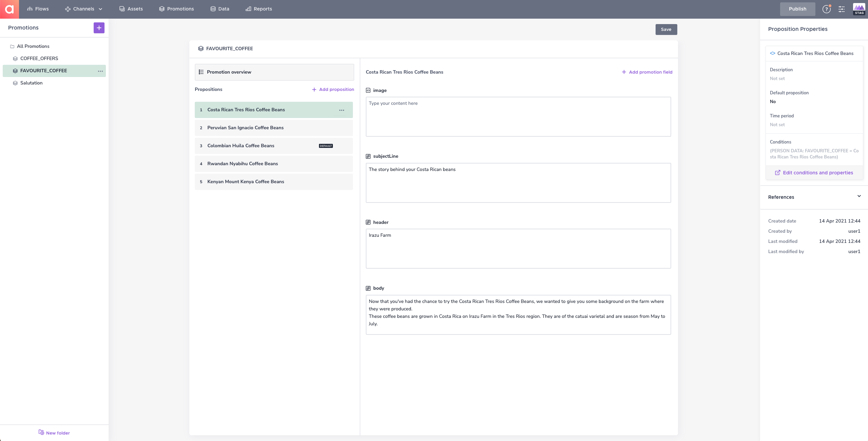The height and width of the screenshot is (441, 868).
Task: Click the Default proposition value No
Action: (773, 101)
